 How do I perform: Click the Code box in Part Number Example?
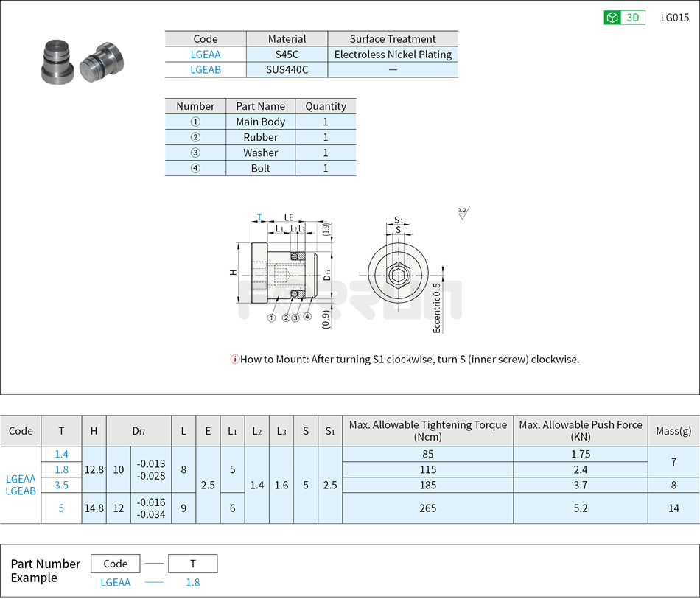115,564
